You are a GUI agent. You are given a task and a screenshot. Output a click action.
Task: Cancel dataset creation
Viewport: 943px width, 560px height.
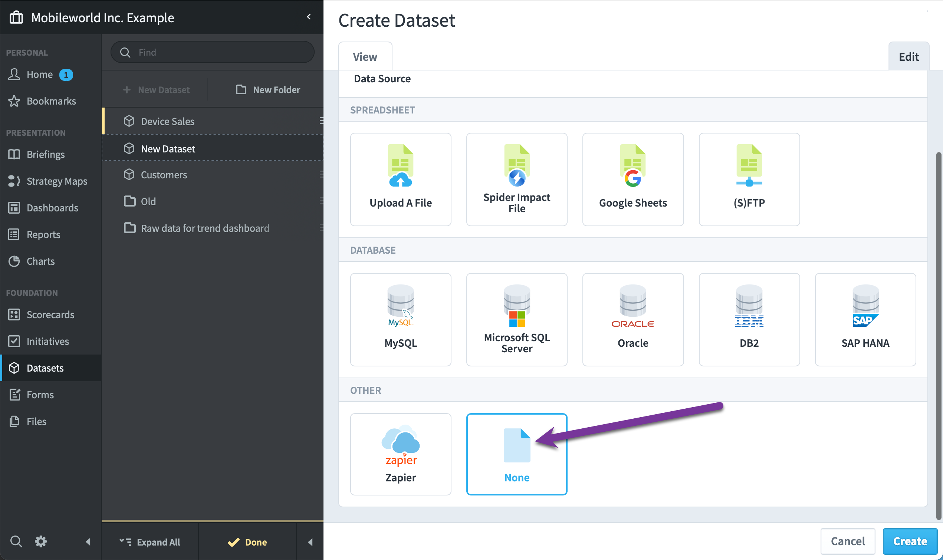pos(848,541)
